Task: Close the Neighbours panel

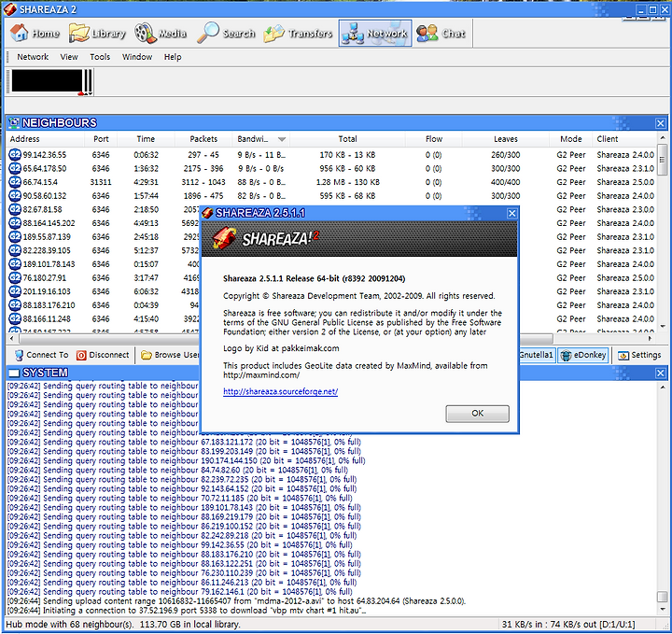Action: click(x=661, y=123)
